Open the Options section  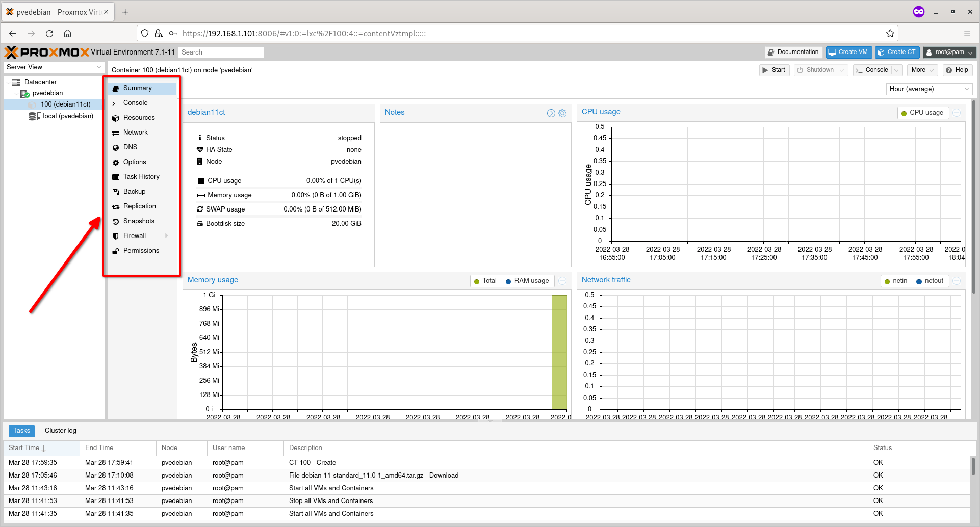[x=142, y=162]
